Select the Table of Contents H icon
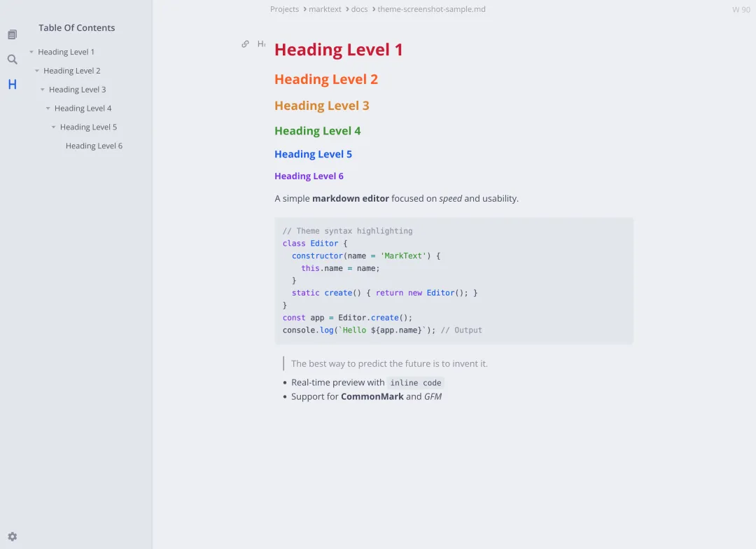Image resolution: width=756 pixels, height=549 pixels. pos(13,85)
